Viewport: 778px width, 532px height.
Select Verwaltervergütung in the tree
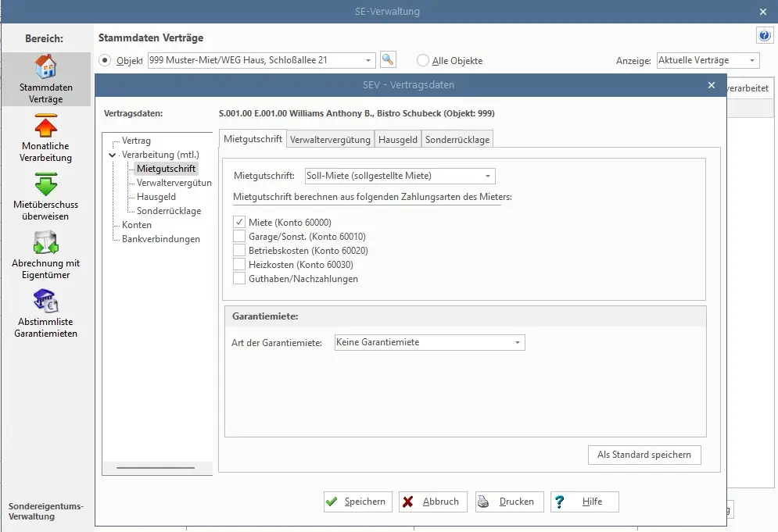174,183
